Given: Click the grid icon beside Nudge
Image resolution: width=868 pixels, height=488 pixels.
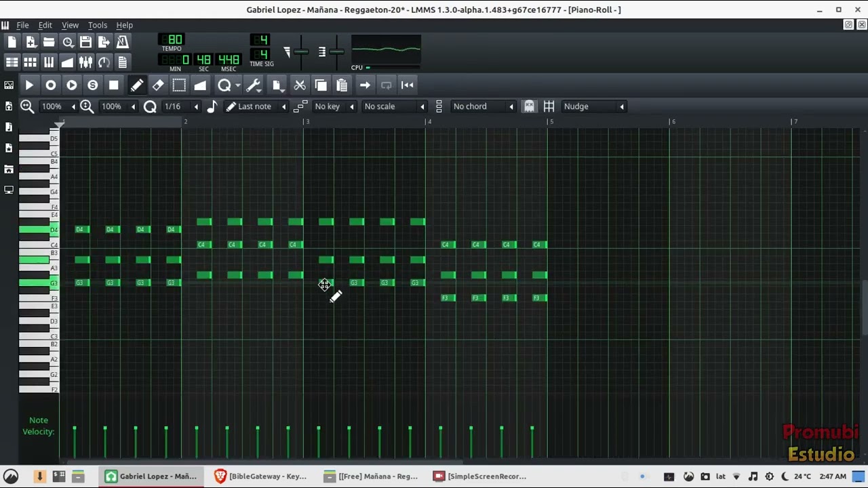Looking at the screenshot, I should point(549,106).
